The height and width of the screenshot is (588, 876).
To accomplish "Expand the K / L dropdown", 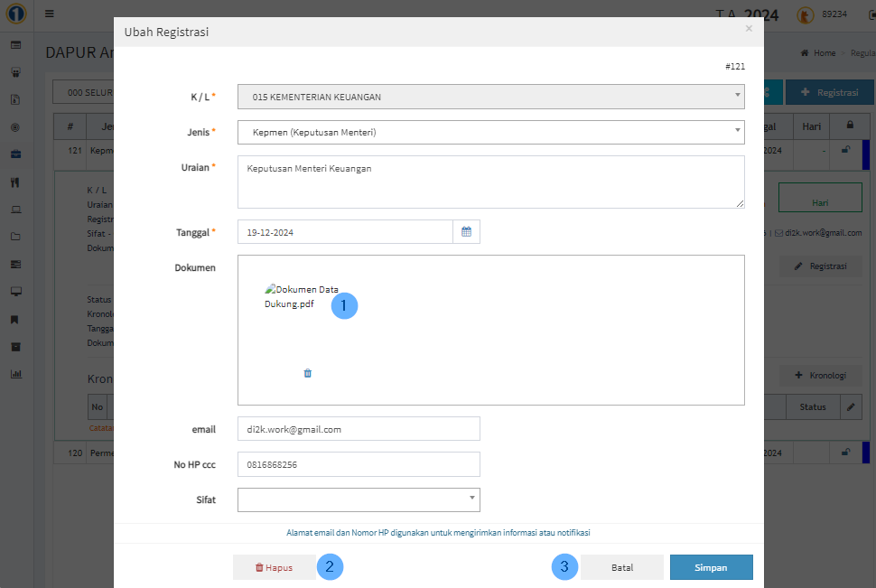I will coord(490,97).
